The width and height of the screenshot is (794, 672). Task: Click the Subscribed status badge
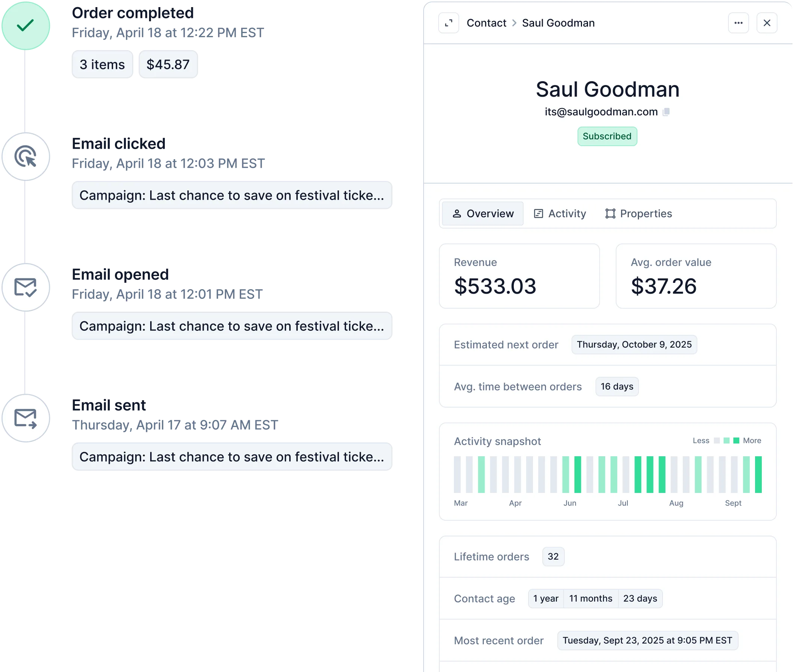point(607,136)
